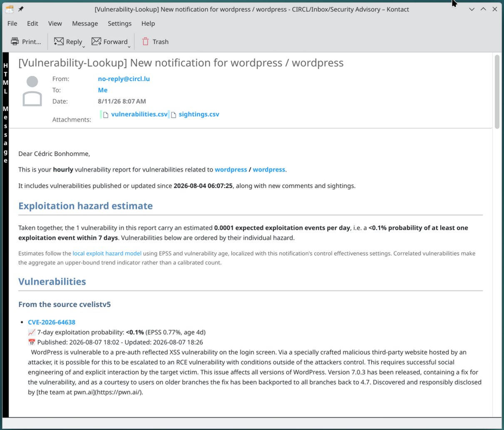Open the Help menu
The width and height of the screenshot is (504, 430).
click(148, 23)
